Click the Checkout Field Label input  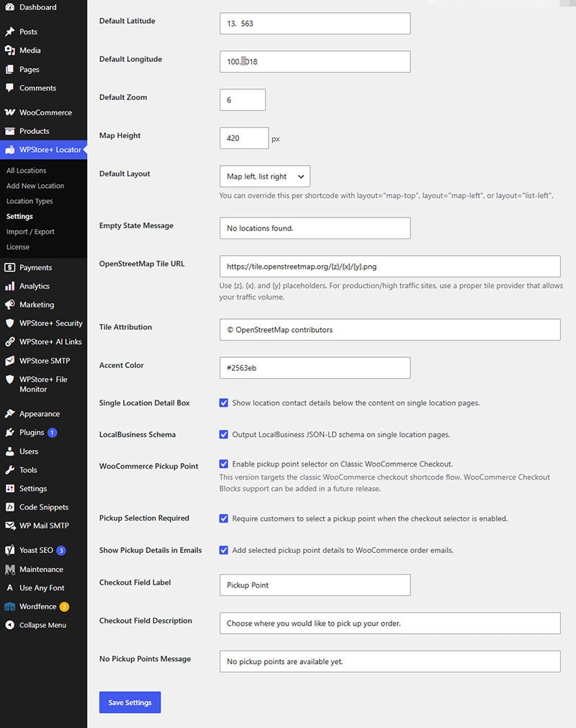point(315,585)
